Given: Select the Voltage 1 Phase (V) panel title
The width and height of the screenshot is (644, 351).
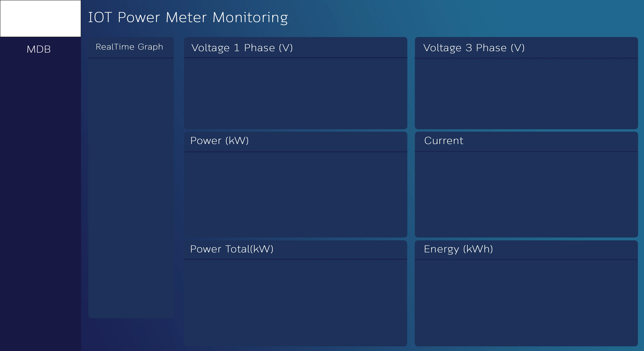Looking at the screenshot, I should coord(242,48).
